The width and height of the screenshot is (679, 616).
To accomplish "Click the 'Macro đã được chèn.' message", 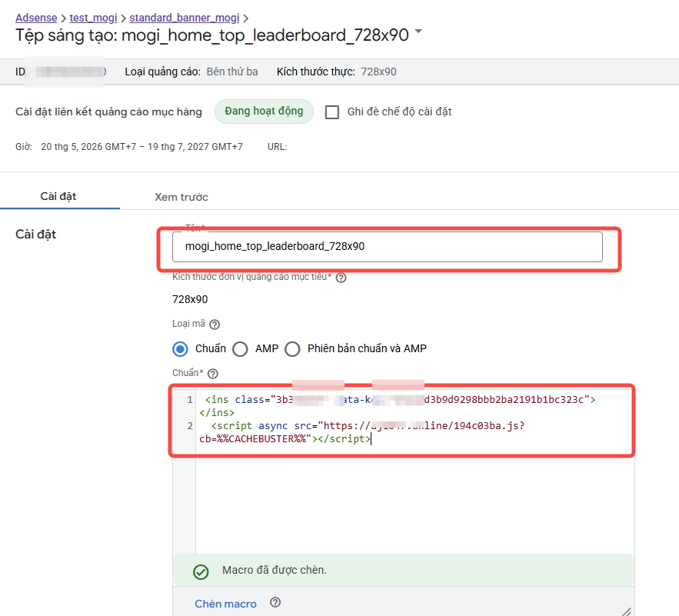I will pos(275,570).
